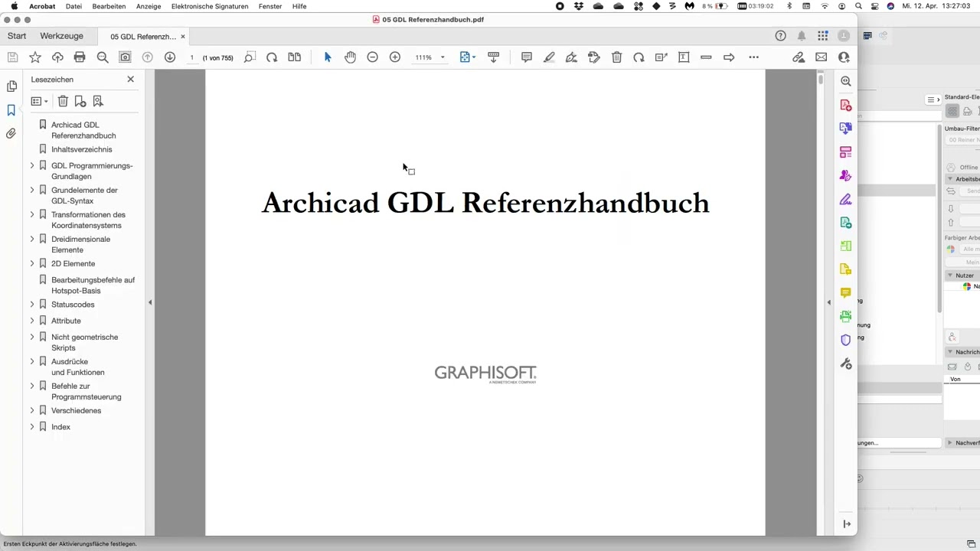
Task: Open the Acrobat help question mark
Action: 780,36
